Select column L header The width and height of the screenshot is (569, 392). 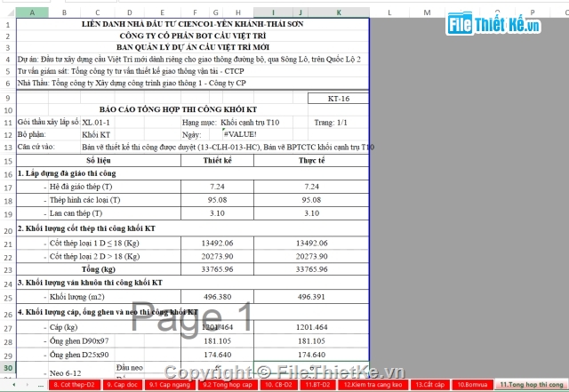click(389, 12)
